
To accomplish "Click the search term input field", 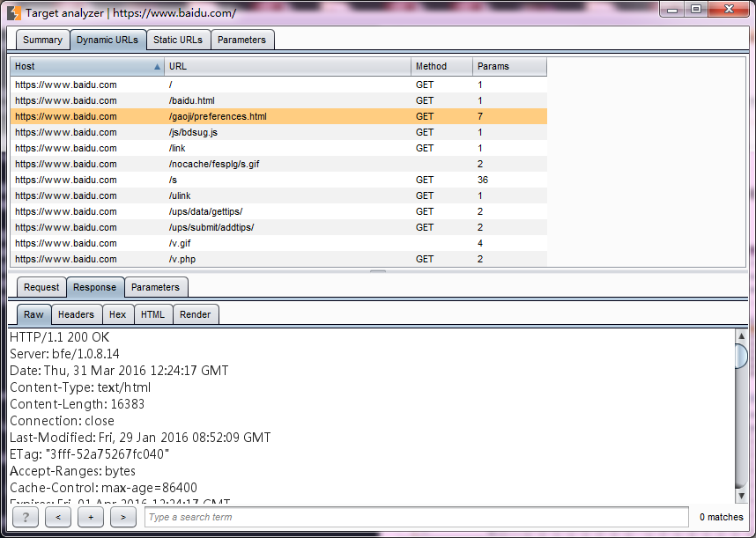I will coord(416,517).
